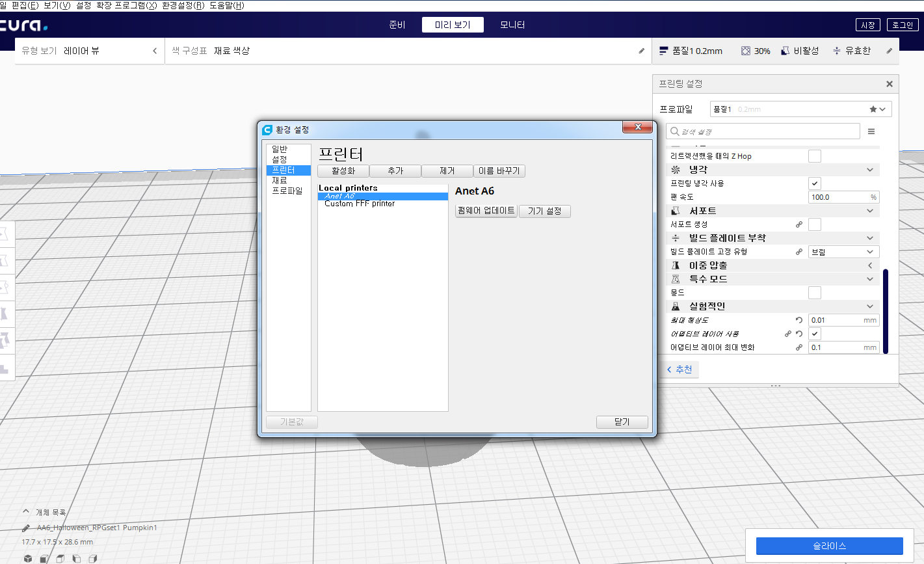
Task: Select 프로파일 in preferences sidebar
Action: click(288, 191)
